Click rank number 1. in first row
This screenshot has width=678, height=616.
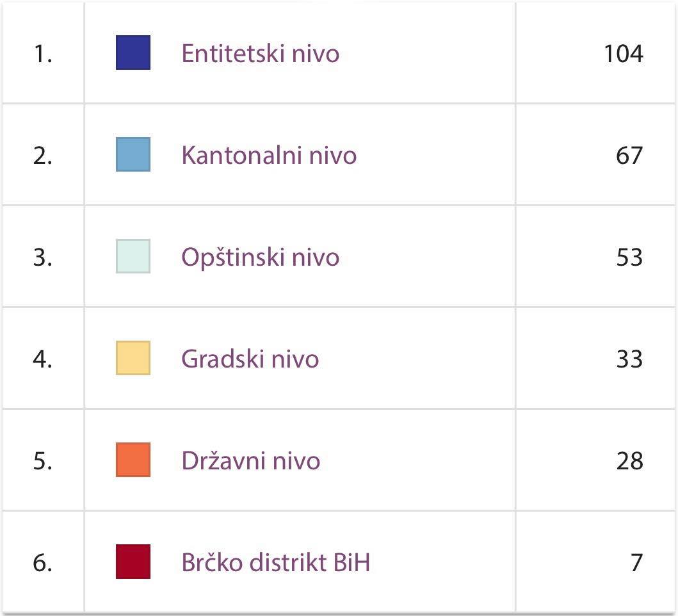pyautogui.click(x=42, y=53)
